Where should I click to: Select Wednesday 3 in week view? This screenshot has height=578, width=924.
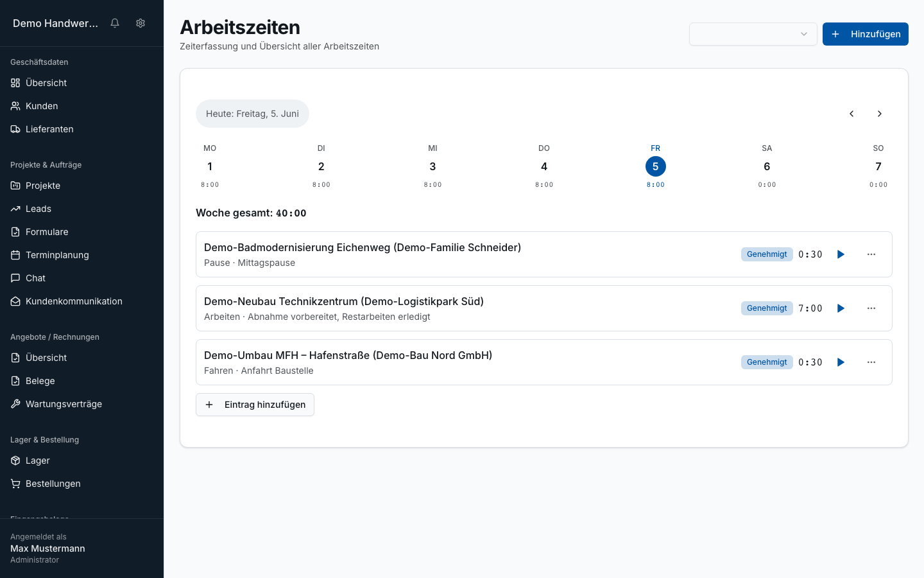tap(432, 166)
